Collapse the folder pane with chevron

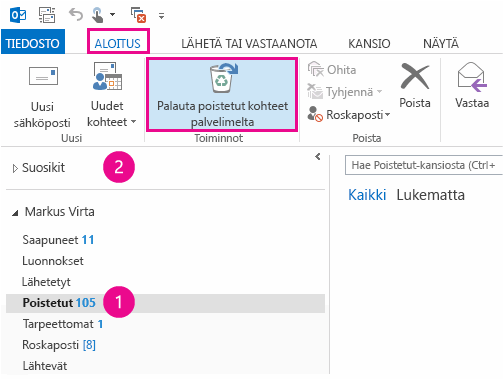pos(318,156)
